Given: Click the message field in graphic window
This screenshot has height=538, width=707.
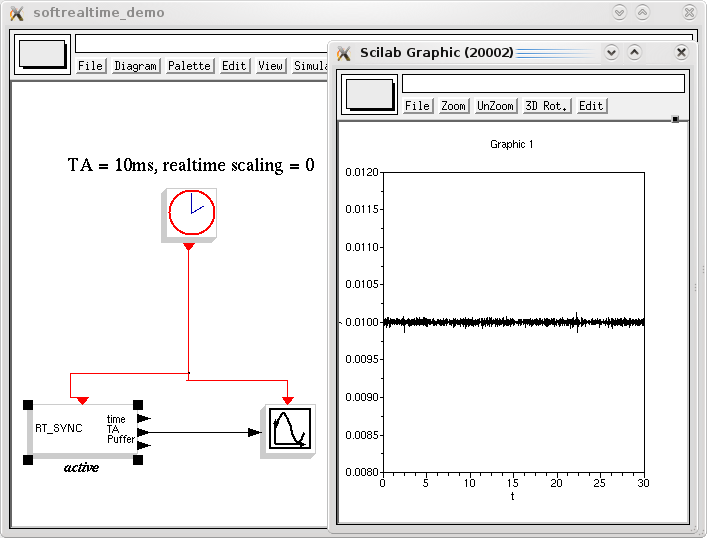Looking at the screenshot, I should coord(543,84).
